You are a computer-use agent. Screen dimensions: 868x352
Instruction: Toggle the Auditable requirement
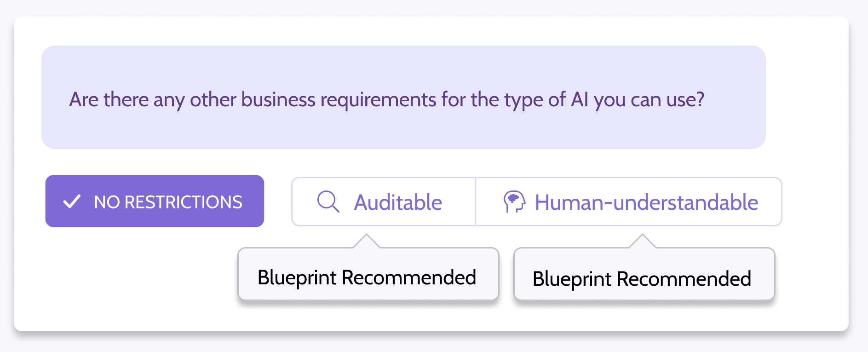pyautogui.click(x=384, y=202)
